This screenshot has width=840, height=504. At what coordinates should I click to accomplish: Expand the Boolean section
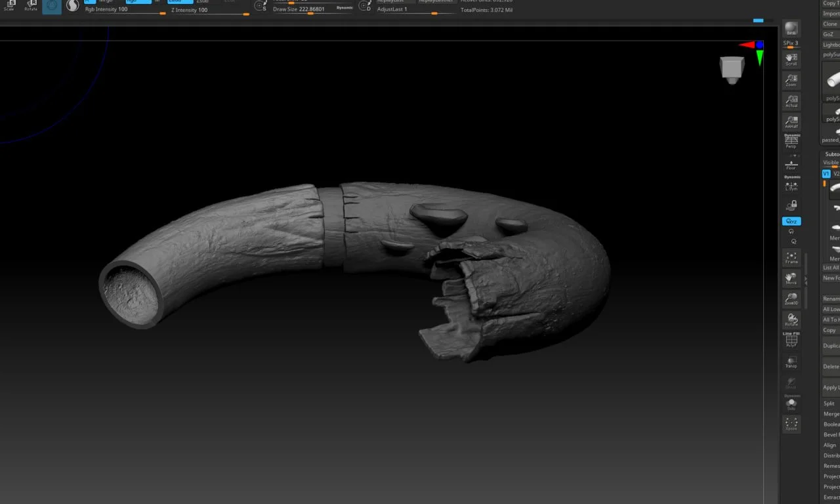click(x=831, y=425)
